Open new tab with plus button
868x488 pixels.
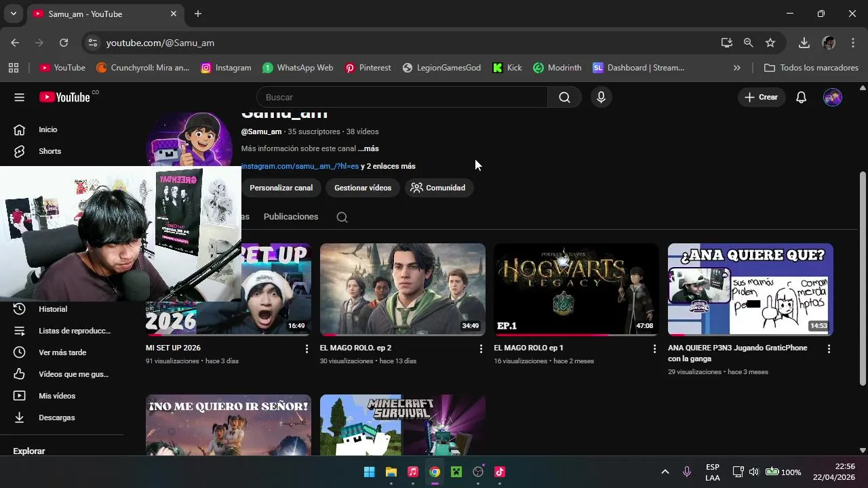click(198, 14)
